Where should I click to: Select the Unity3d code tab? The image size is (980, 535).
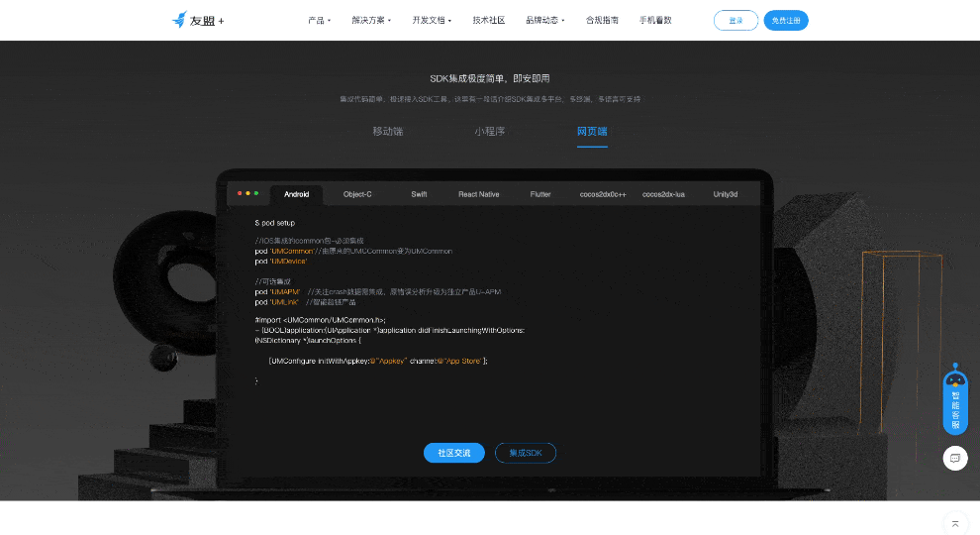[725, 194]
